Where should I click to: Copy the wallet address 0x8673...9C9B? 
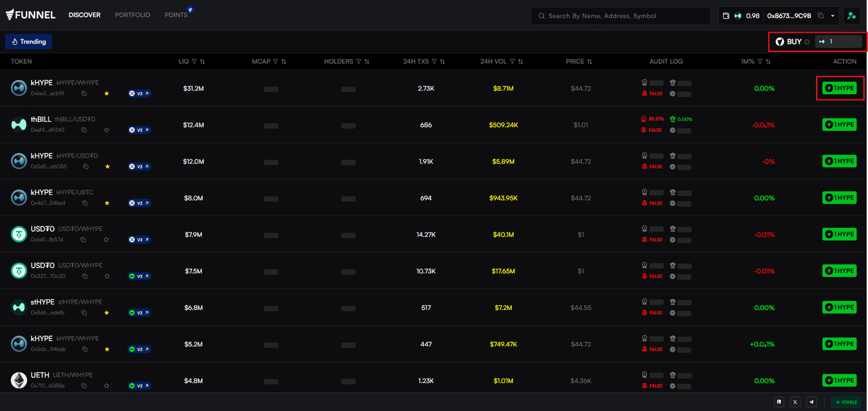821,16
